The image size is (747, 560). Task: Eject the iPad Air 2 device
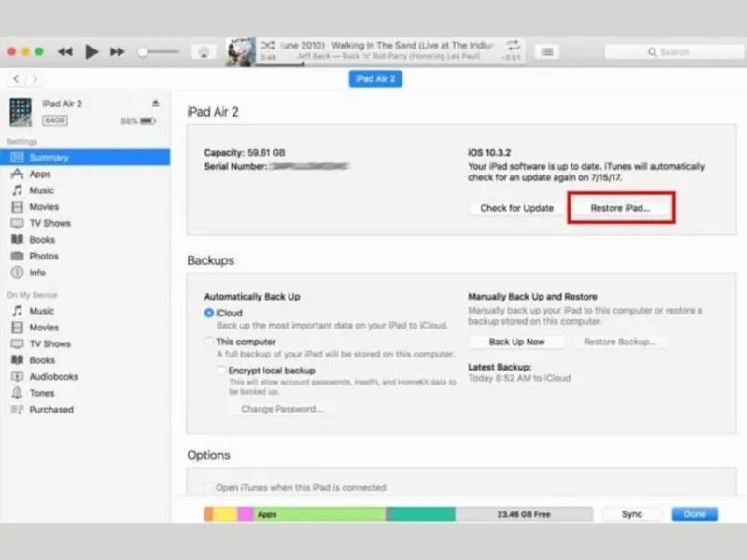pos(155,104)
